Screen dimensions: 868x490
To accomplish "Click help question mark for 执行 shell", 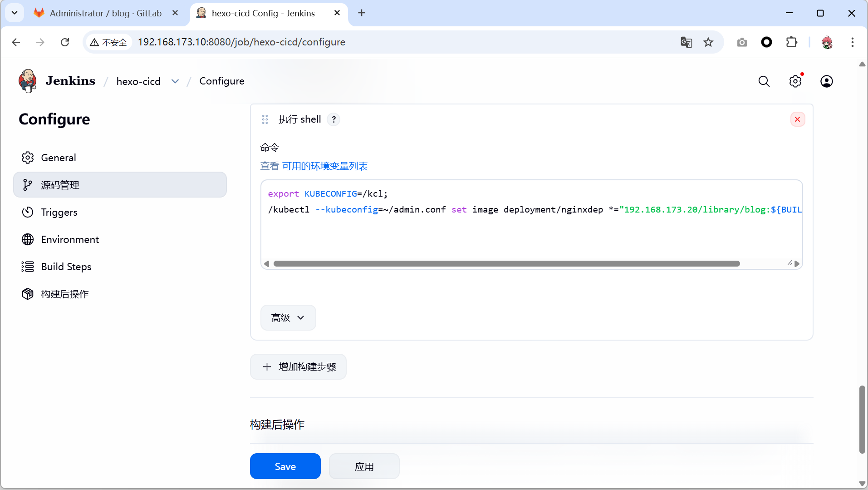I will click(333, 119).
